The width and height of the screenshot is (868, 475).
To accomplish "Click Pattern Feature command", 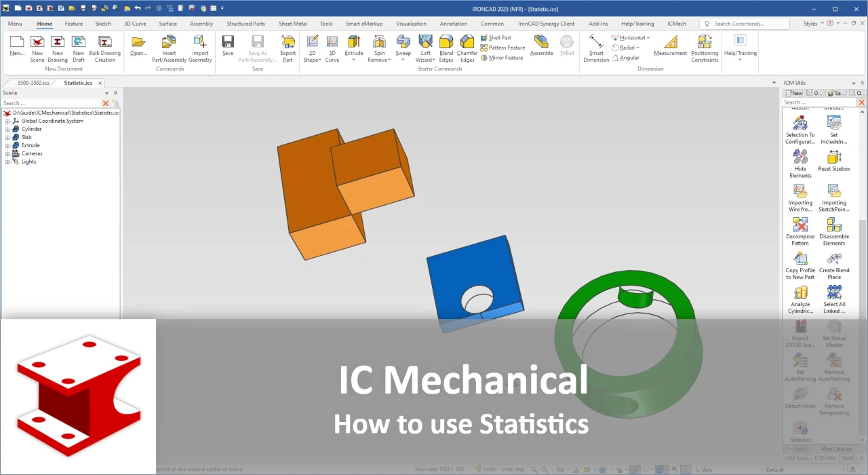I will pyautogui.click(x=502, y=47).
